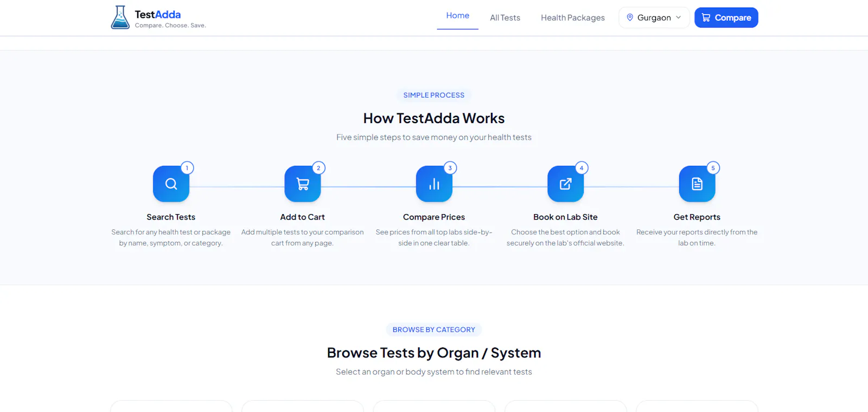The width and height of the screenshot is (868, 412).
Task: Click the 'Book on Lab Site' step title
Action: click(565, 217)
